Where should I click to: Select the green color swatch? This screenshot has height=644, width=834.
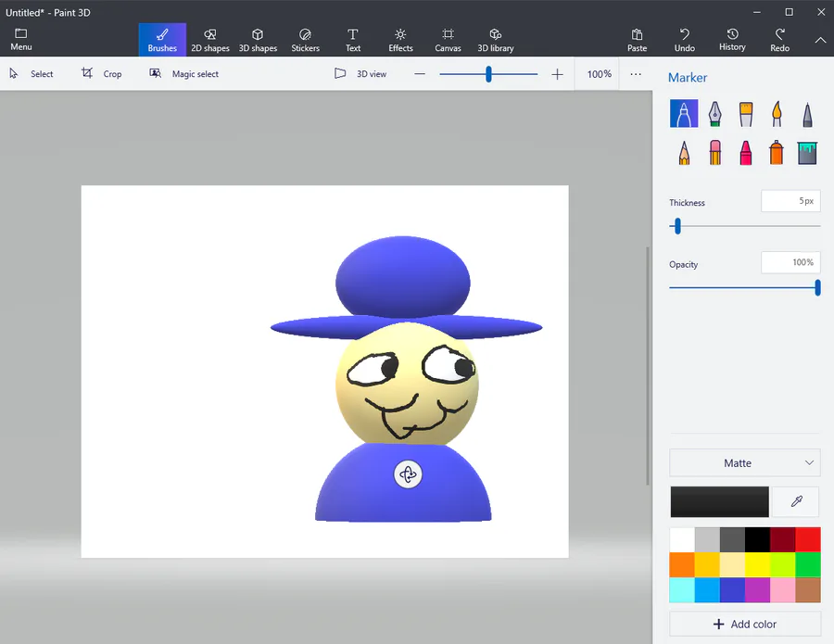point(808,564)
